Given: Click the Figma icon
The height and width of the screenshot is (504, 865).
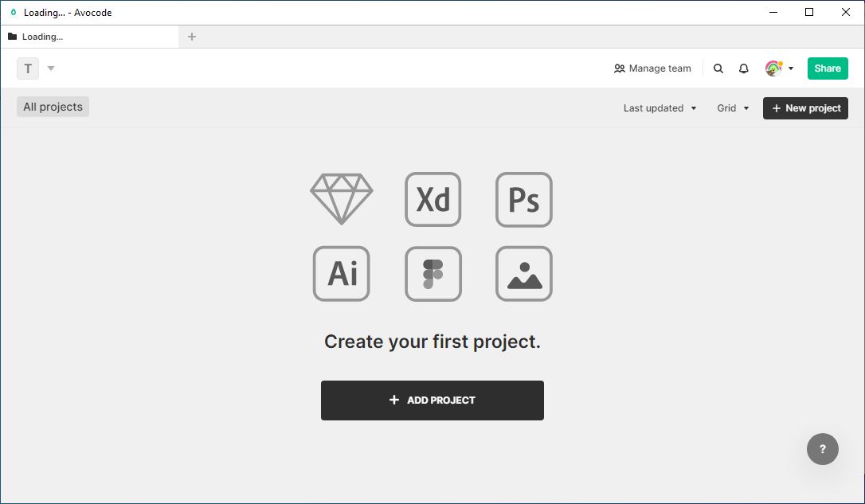Looking at the screenshot, I should point(433,274).
